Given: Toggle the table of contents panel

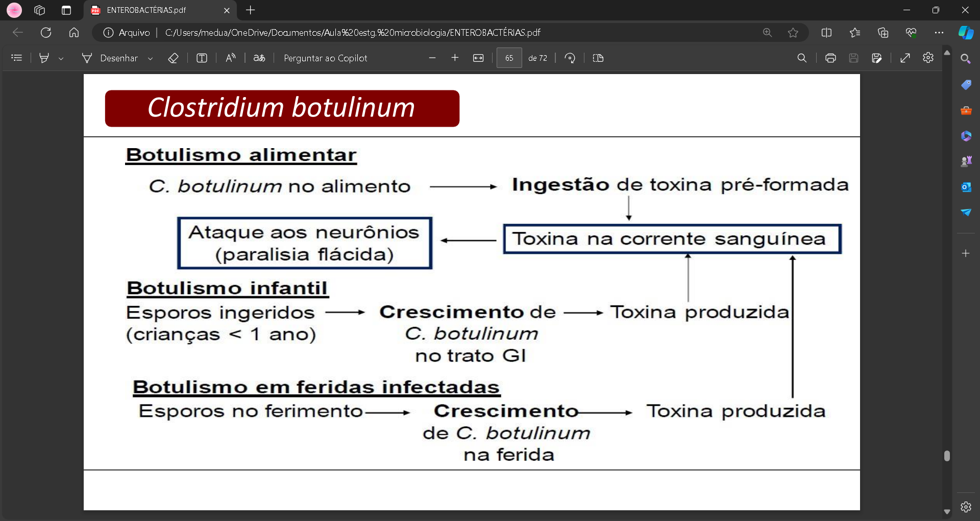Looking at the screenshot, I should [x=17, y=58].
